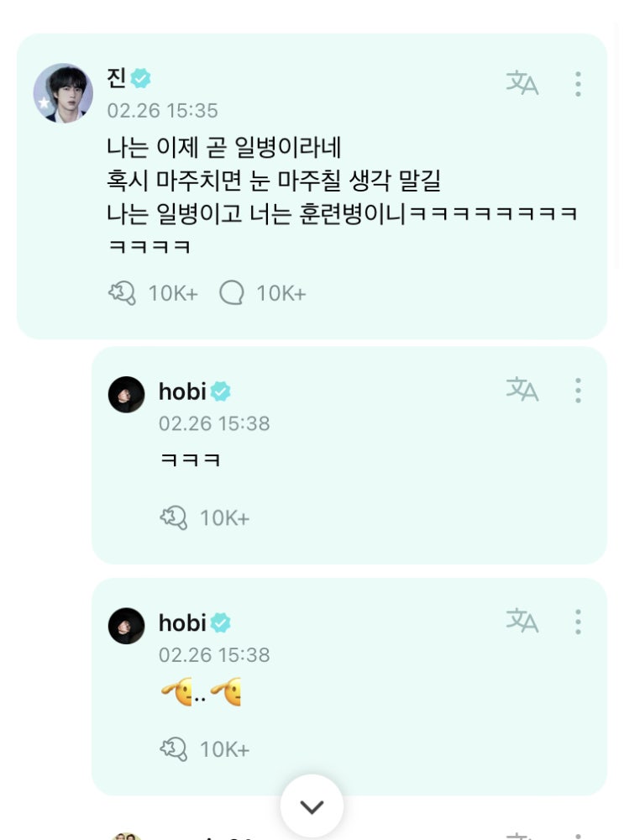This screenshot has height=840, width=624.
Task: Open more options on hobi's ㅋㅋㅋ comment
Action: (578, 390)
